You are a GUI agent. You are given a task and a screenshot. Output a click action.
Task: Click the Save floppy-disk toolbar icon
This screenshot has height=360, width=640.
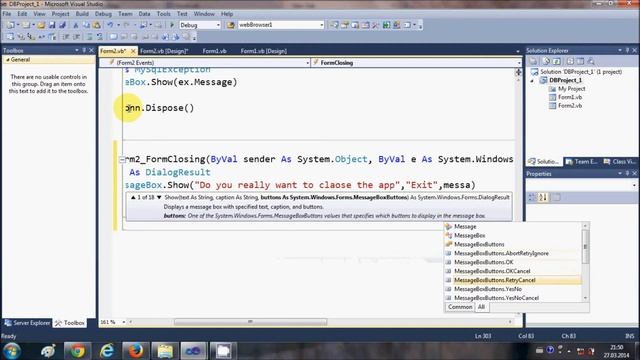click(x=52, y=25)
